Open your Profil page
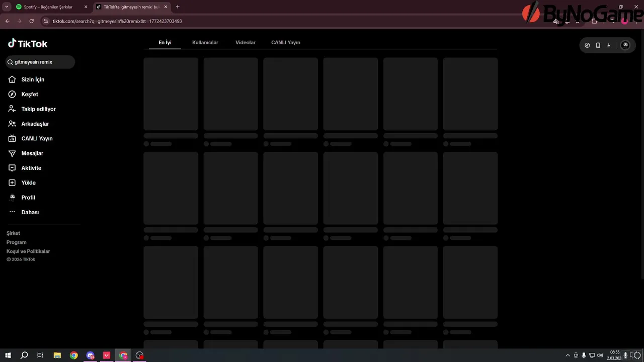Screen dimensions: 644x362 (x=22, y=198)
